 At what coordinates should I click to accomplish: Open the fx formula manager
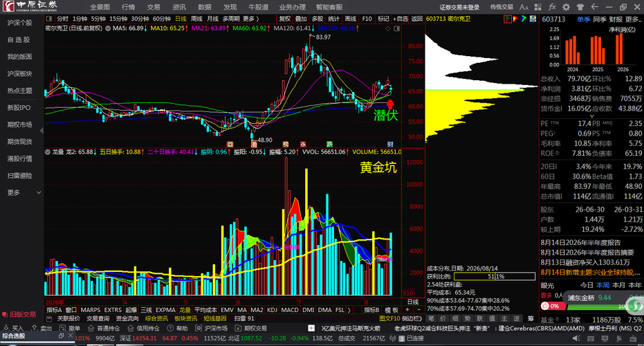point(552,7)
